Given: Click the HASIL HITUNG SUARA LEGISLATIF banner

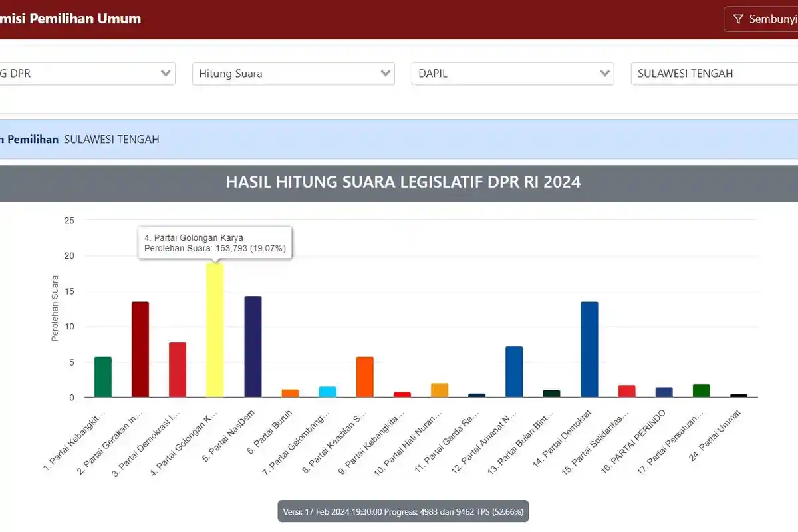Looking at the screenshot, I should [x=403, y=182].
